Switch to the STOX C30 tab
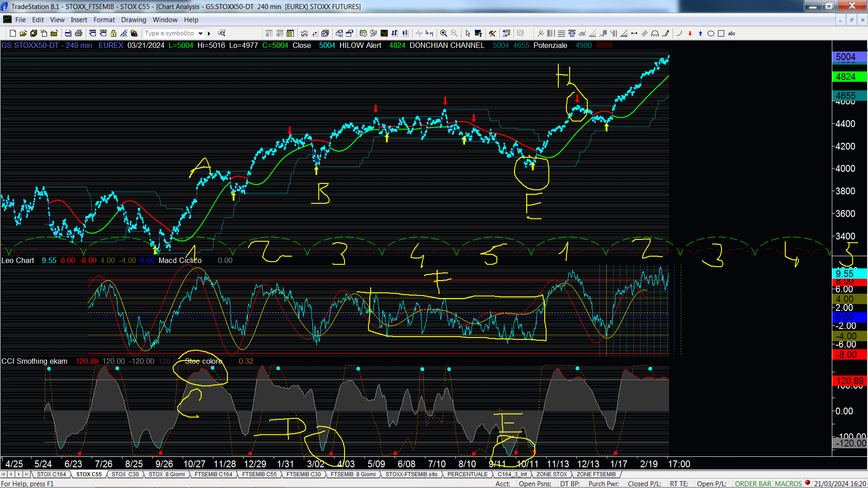This screenshot has width=868, height=488. click(x=125, y=474)
